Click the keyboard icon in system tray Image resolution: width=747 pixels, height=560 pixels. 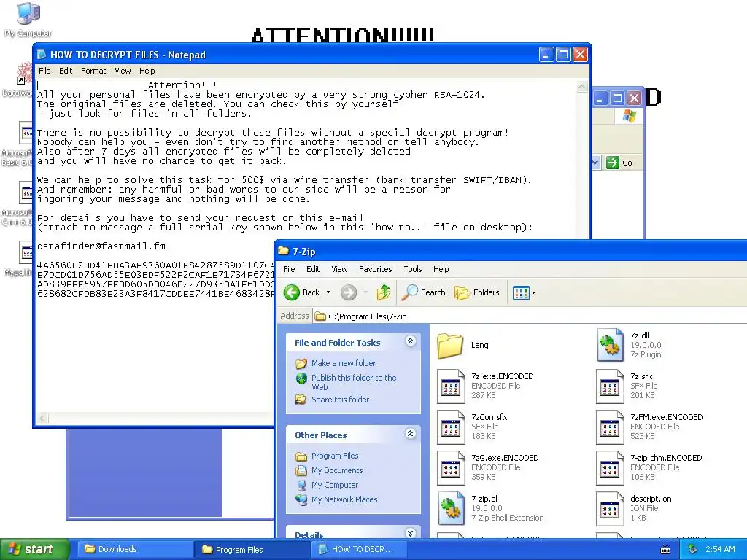click(x=665, y=550)
